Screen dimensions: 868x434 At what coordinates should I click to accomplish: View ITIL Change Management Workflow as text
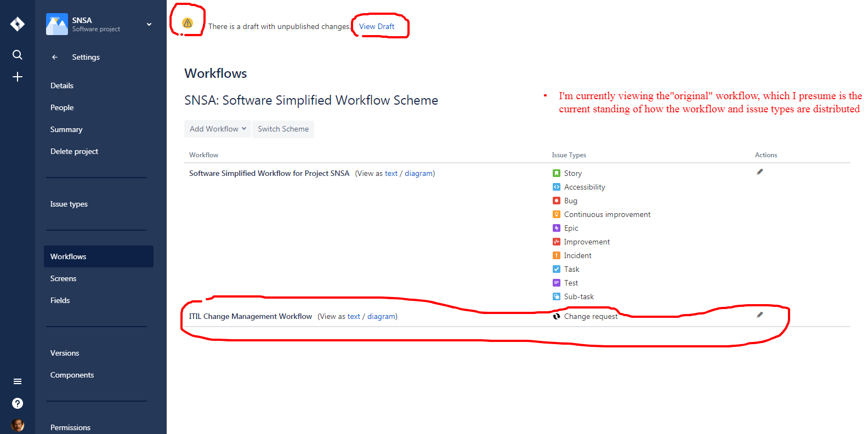[x=354, y=316]
